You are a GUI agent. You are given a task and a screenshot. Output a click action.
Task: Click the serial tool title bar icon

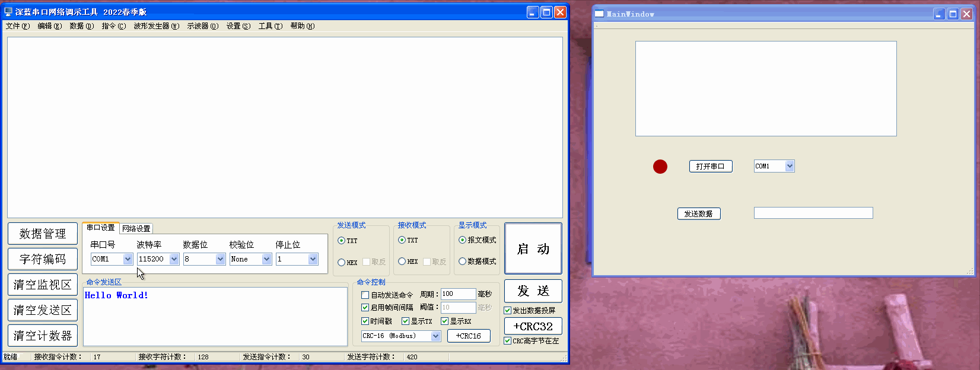(8, 12)
